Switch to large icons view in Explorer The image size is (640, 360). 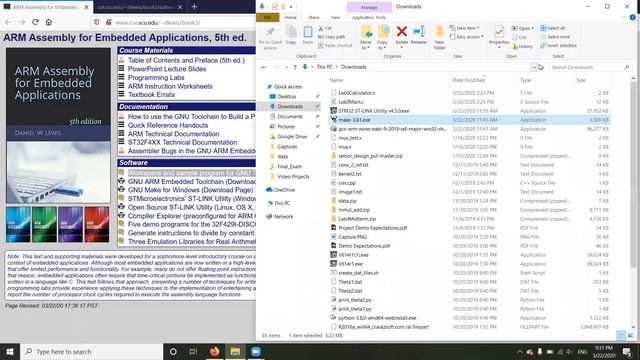click(x=631, y=336)
